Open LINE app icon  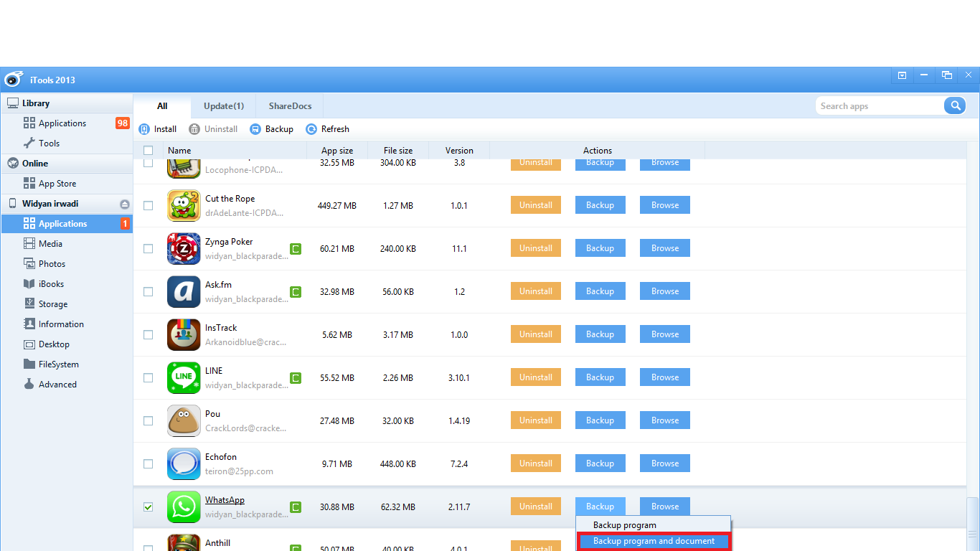pyautogui.click(x=184, y=377)
